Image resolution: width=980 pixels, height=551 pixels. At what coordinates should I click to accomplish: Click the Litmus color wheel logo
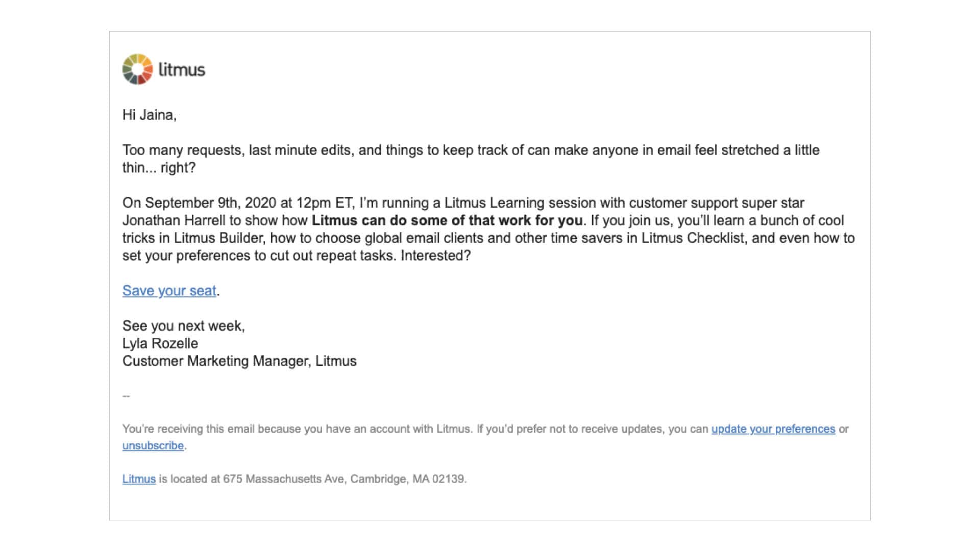[138, 69]
